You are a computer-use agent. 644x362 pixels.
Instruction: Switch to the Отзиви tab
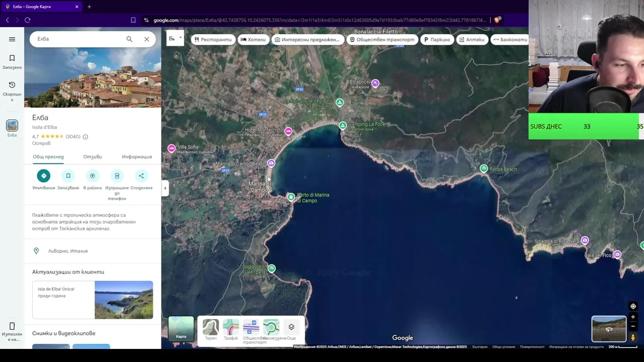[x=93, y=157]
